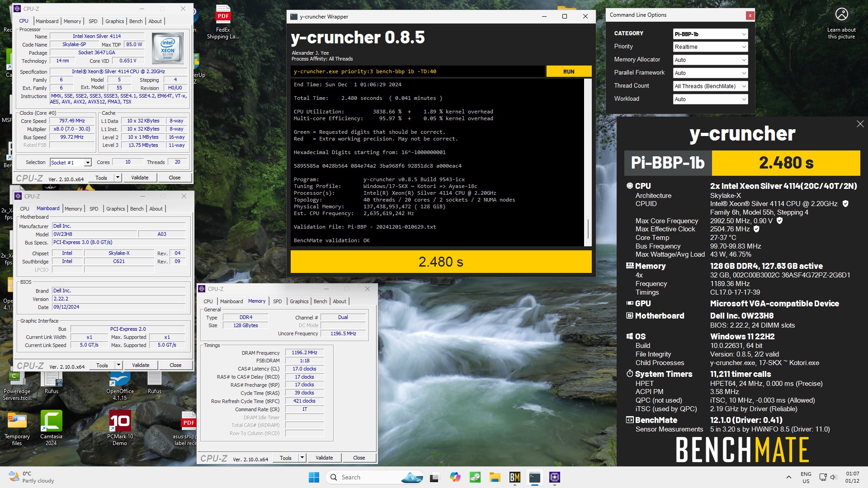The height and width of the screenshot is (488, 868).
Task: Click the Windows Start button
Action: [314, 477]
